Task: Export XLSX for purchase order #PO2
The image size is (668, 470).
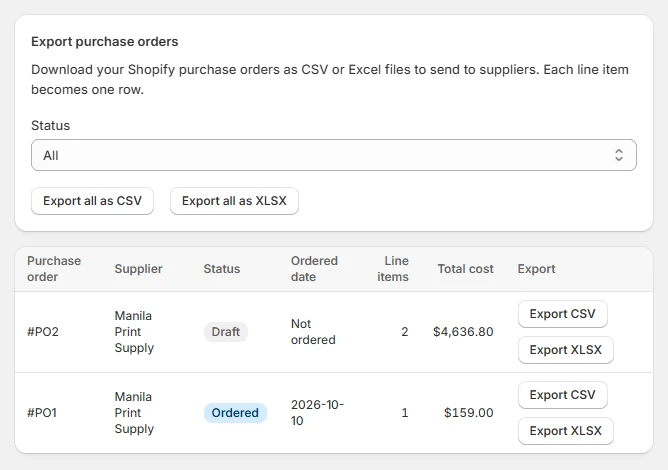Action: click(566, 350)
